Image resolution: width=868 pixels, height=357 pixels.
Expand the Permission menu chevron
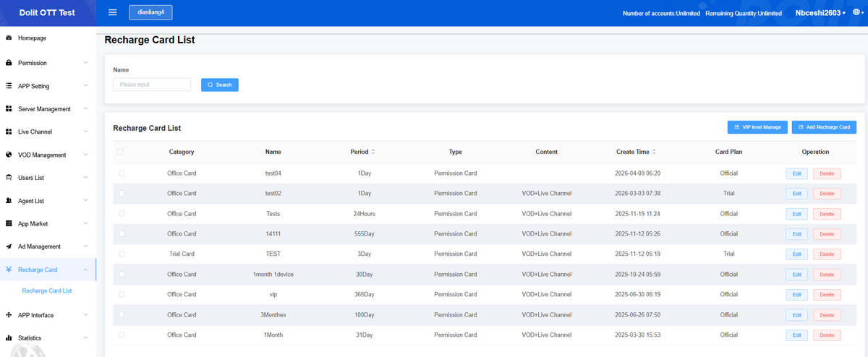point(85,63)
